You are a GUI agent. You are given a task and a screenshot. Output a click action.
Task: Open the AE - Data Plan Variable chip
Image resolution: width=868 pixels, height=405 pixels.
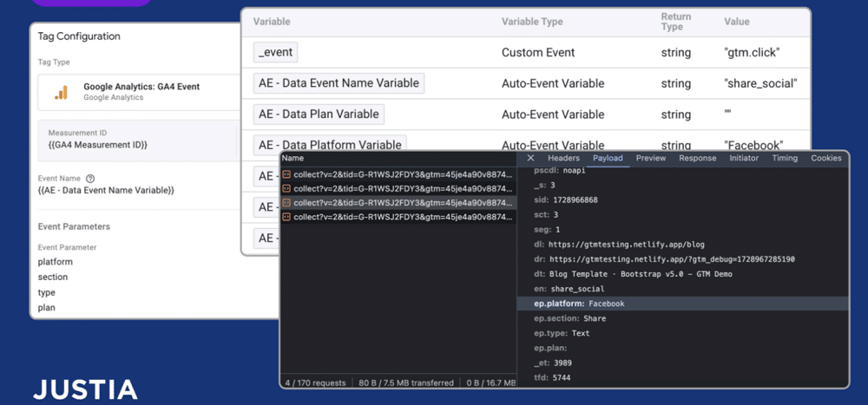pos(319,114)
